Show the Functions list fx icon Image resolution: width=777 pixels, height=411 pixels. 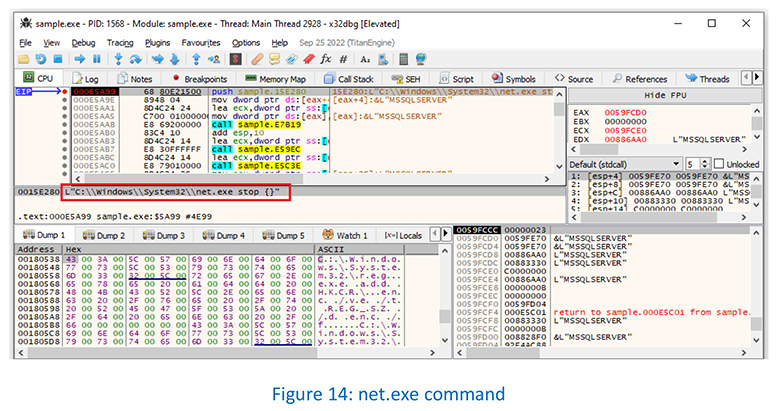click(x=326, y=59)
